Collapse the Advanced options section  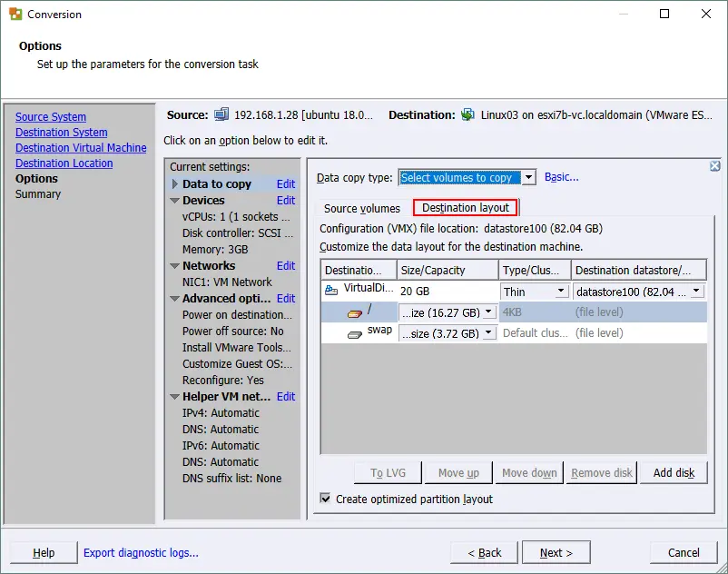point(174,299)
